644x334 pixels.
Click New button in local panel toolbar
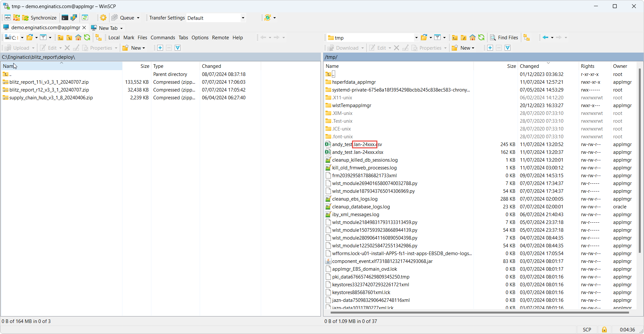134,48
